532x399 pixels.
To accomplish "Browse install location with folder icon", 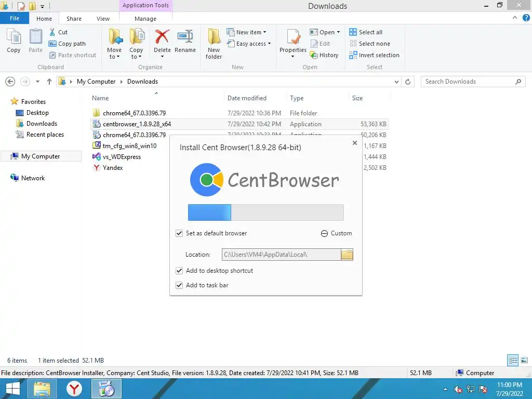I will [x=347, y=255].
